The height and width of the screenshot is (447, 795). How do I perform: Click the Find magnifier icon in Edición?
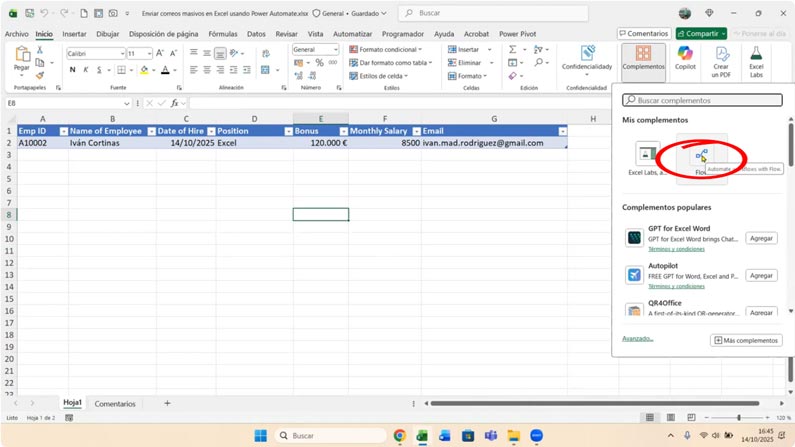coord(538,62)
